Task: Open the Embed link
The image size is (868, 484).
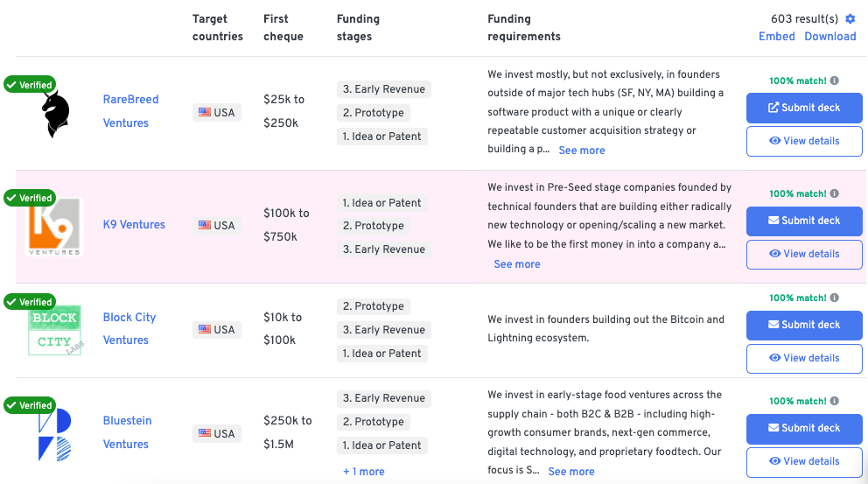Action: click(x=777, y=37)
